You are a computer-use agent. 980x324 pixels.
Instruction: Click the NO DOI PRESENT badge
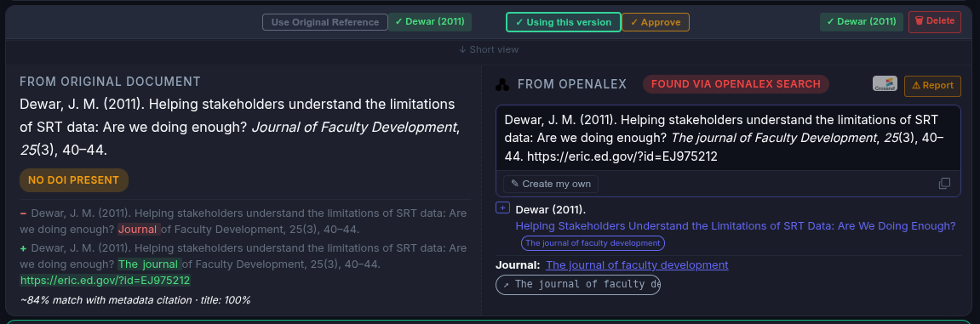tap(74, 179)
